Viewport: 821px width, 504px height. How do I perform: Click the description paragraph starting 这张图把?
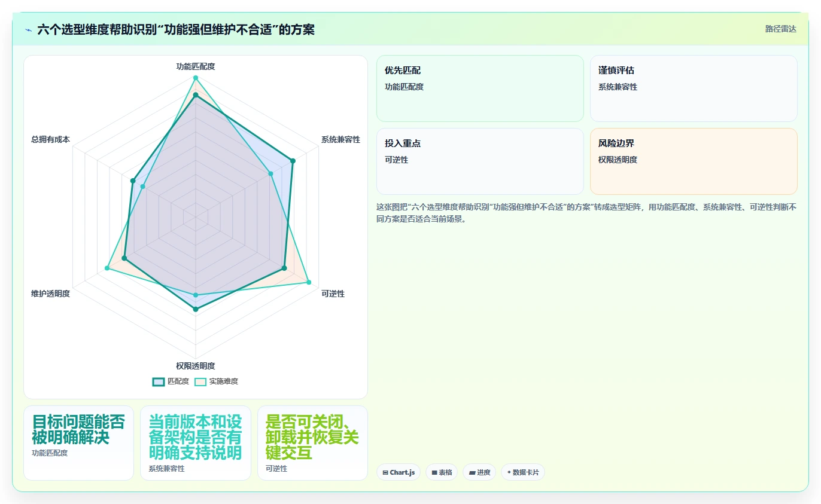pos(586,213)
